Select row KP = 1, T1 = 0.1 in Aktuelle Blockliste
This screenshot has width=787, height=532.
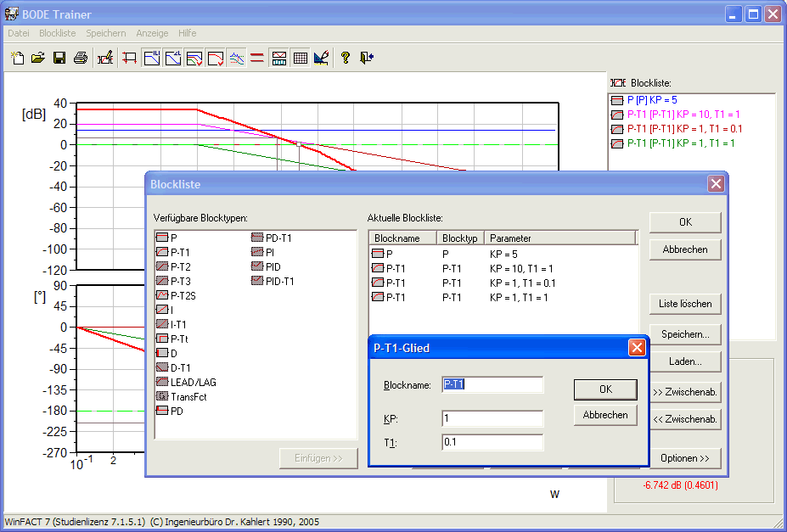click(503, 283)
